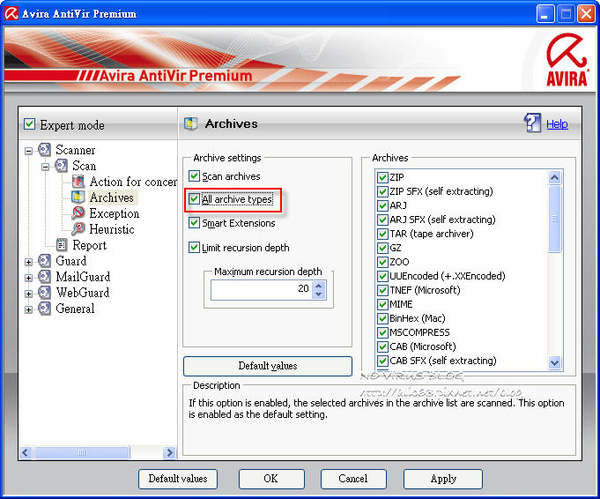Select the Guard tree label
The image size is (600, 499).
click(71, 261)
